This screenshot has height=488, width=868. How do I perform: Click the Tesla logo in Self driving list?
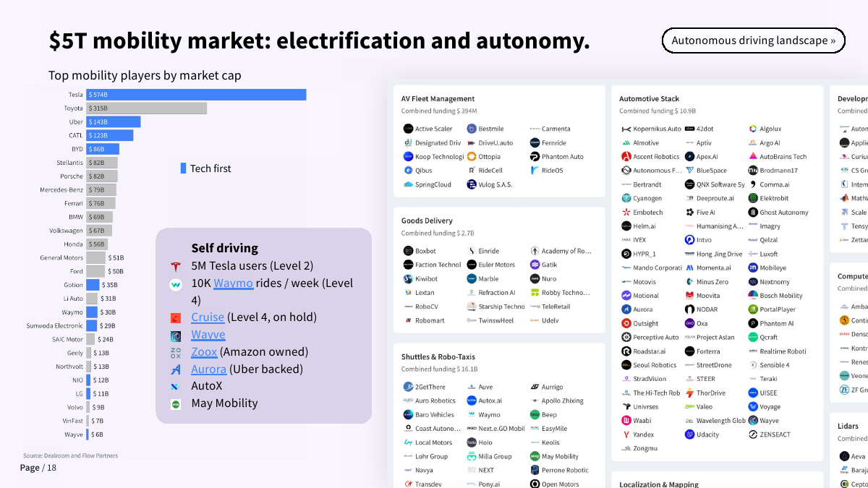tap(175, 266)
